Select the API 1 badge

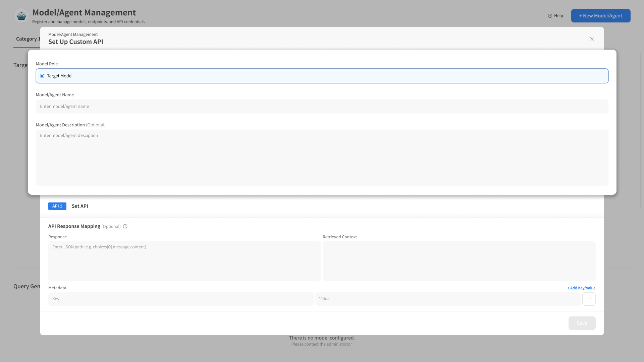click(57, 206)
